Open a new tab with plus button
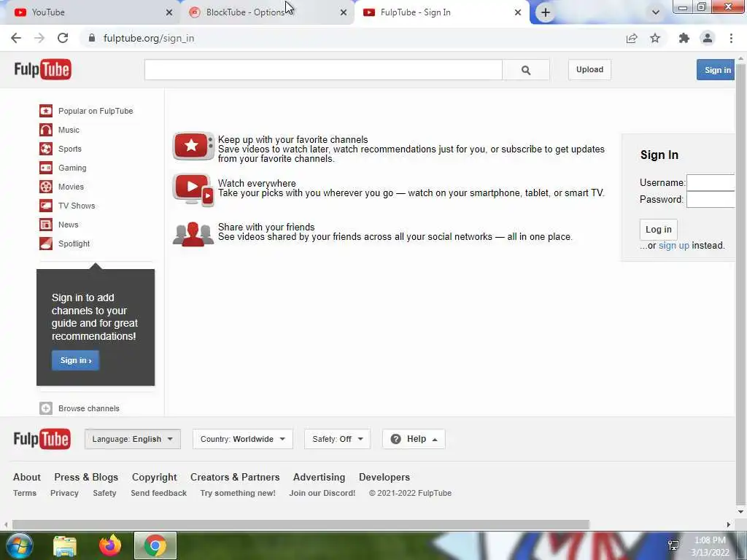This screenshot has height=560, width=747. [x=546, y=12]
